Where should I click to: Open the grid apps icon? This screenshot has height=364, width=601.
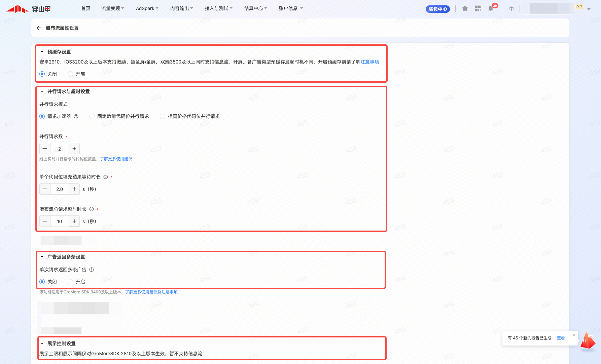click(478, 9)
